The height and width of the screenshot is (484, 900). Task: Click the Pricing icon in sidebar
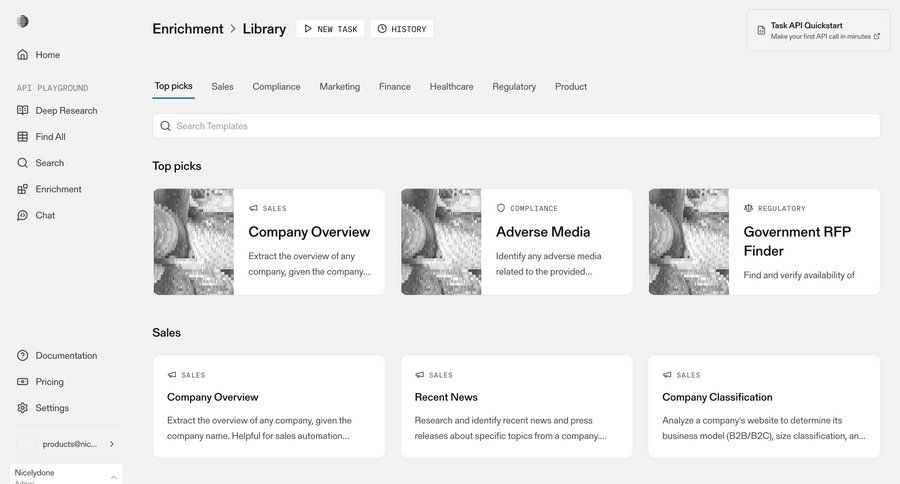coord(23,382)
